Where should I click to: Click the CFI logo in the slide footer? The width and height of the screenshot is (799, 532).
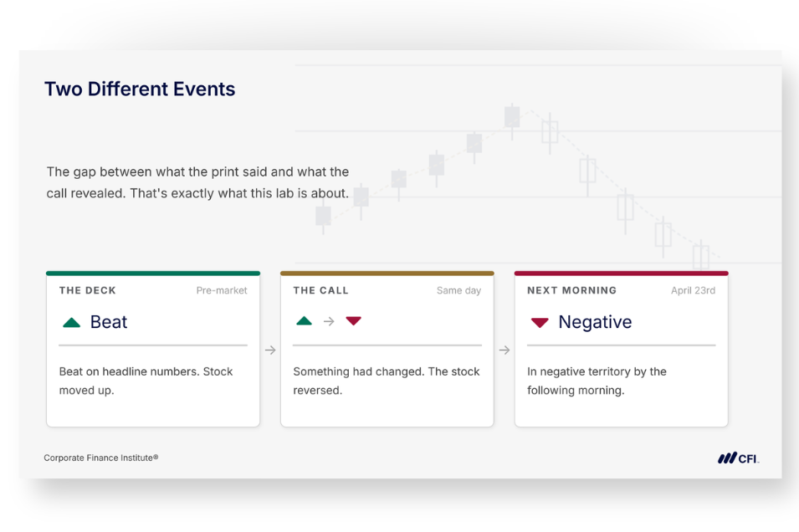pos(739,458)
